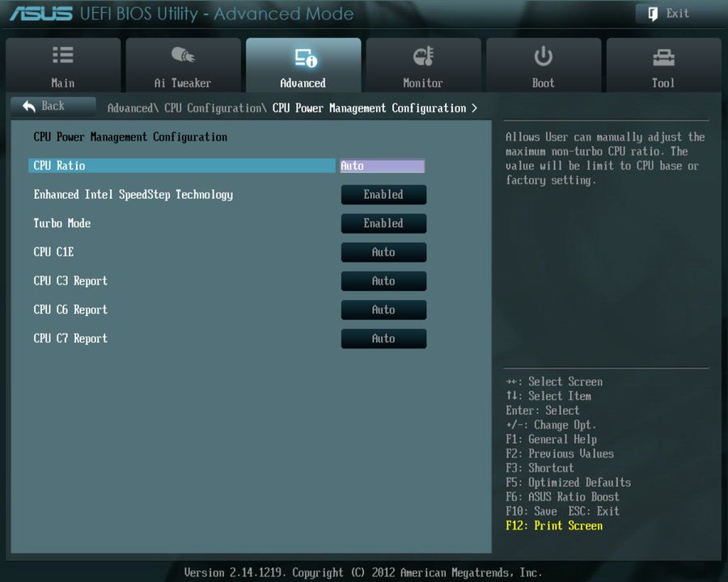Open the CPU C7 Report dropdown
This screenshot has width=728, height=582.
(383, 338)
